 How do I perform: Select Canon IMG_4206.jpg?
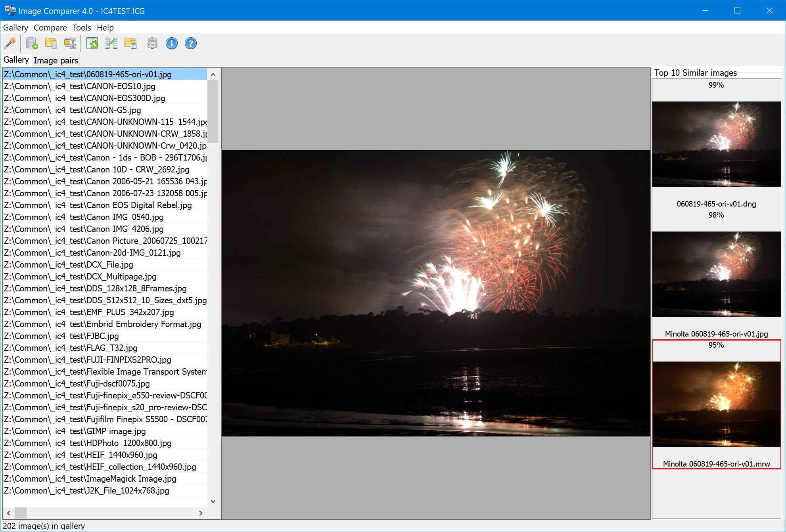(x=105, y=229)
